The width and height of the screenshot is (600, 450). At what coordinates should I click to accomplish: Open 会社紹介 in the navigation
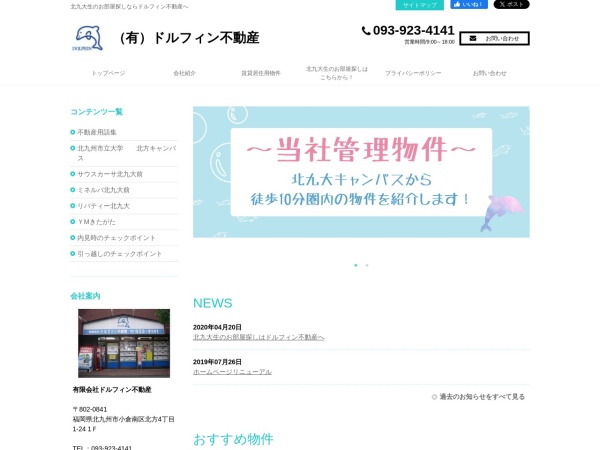(184, 73)
